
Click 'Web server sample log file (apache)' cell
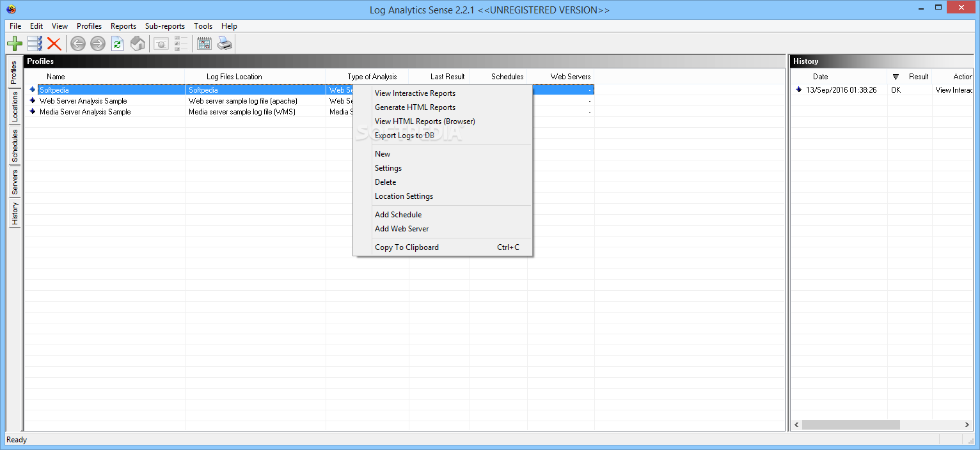coord(243,101)
